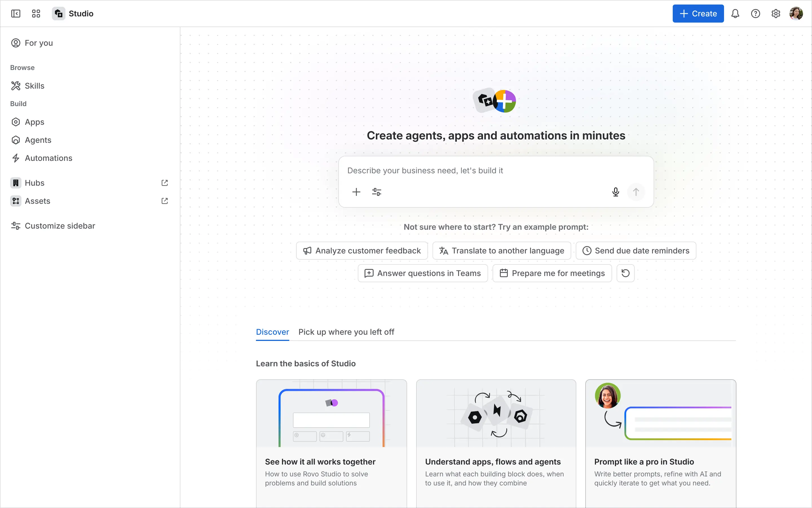812x508 pixels.
Task: Click the Browse section label
Action: pos(22,67)
